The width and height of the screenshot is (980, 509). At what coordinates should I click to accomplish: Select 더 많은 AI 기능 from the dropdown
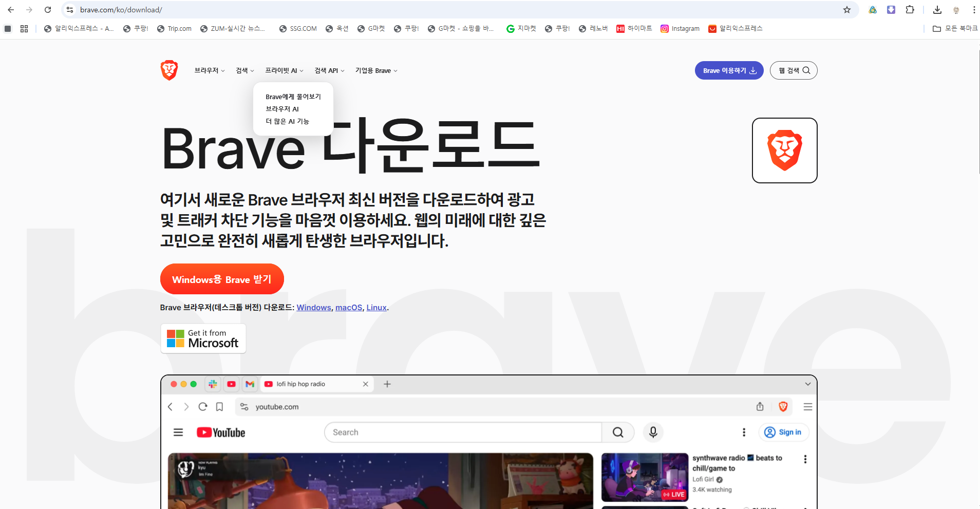coord(287,121)
